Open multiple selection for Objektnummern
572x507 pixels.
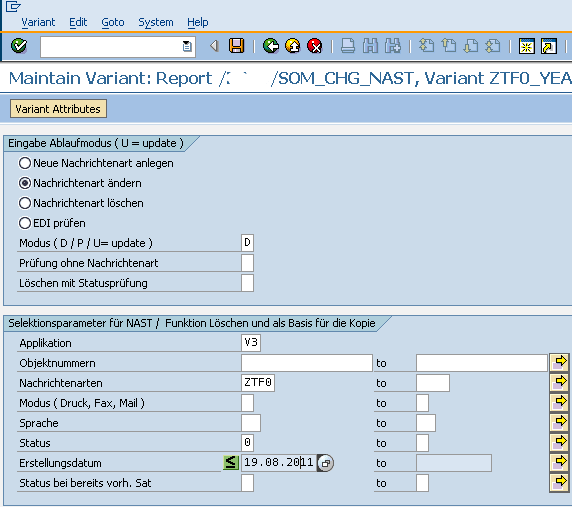[x=560, y=363]
